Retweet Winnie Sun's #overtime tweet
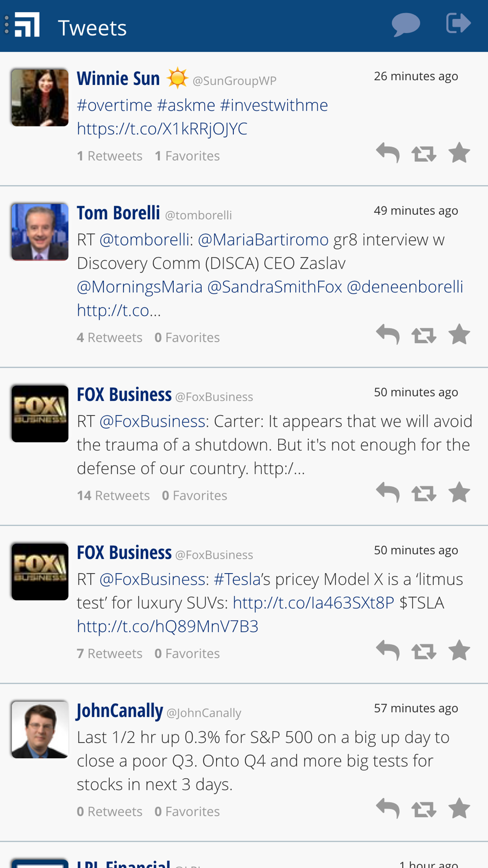Image resolution: width=488 pixels, height=868 pixels. (424, 154)
